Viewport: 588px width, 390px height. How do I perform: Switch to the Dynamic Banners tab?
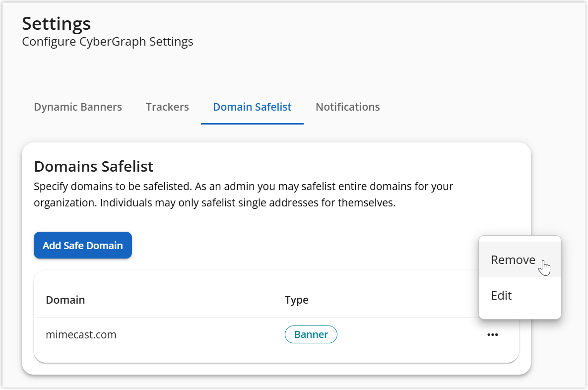[77, 107]
